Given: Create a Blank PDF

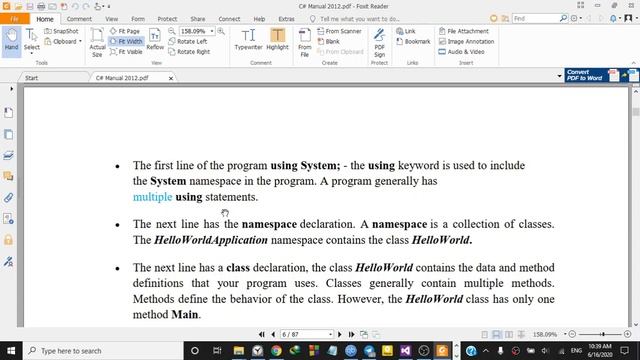Looking at the screenshot, I should 329,41.
